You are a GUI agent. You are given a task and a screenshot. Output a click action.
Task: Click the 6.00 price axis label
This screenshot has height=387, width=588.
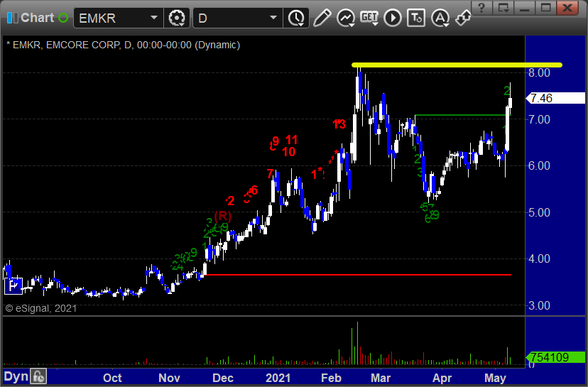(539, 165)
